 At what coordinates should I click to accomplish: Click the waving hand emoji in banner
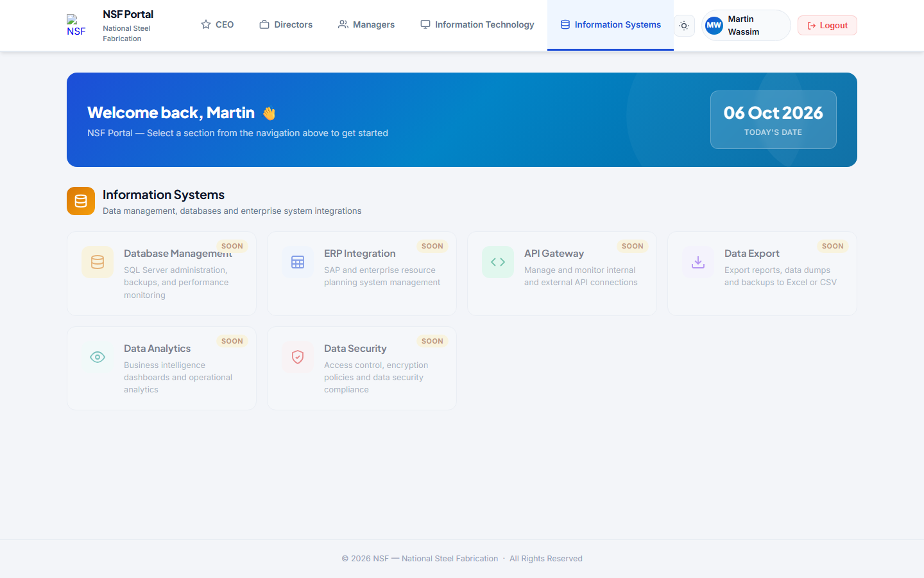click(x=269, y=113)
